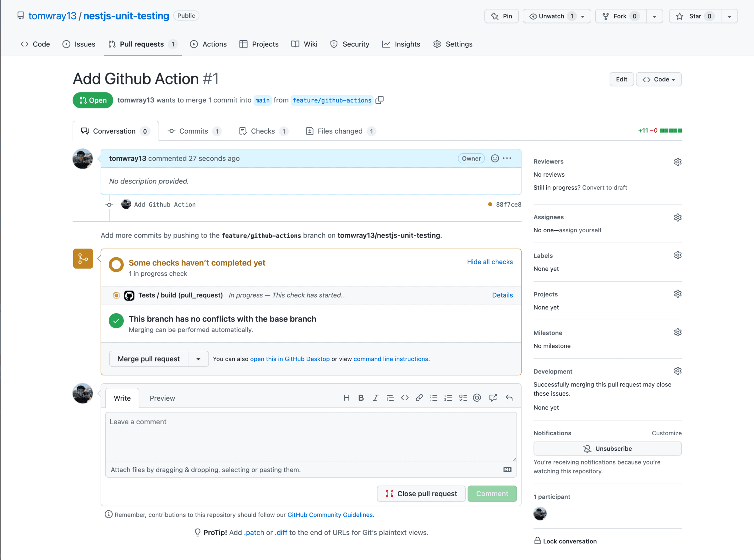754x560 pixels.
Task: Add emoji reaction to tomwray13's comment
Action: click(494, 158)
